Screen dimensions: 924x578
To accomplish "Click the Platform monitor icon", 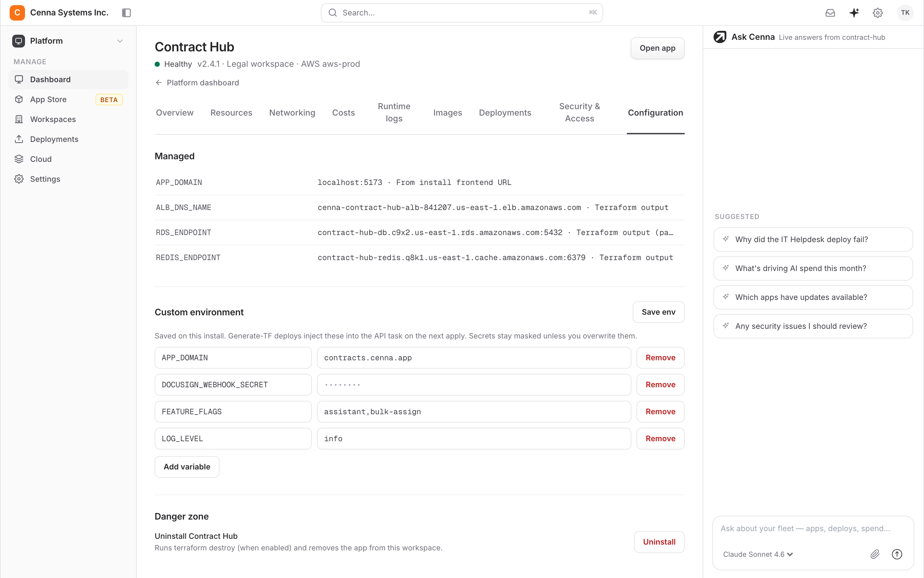I will [18, 41].
